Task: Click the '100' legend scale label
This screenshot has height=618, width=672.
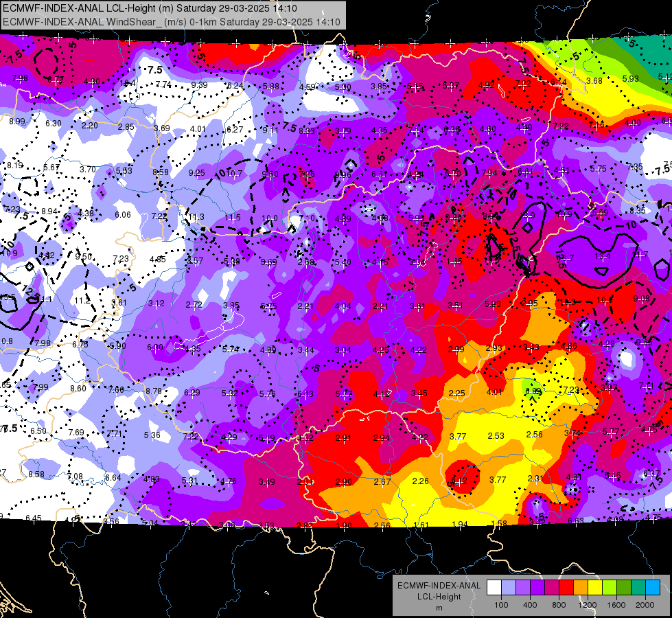Action: coord(502,605)
